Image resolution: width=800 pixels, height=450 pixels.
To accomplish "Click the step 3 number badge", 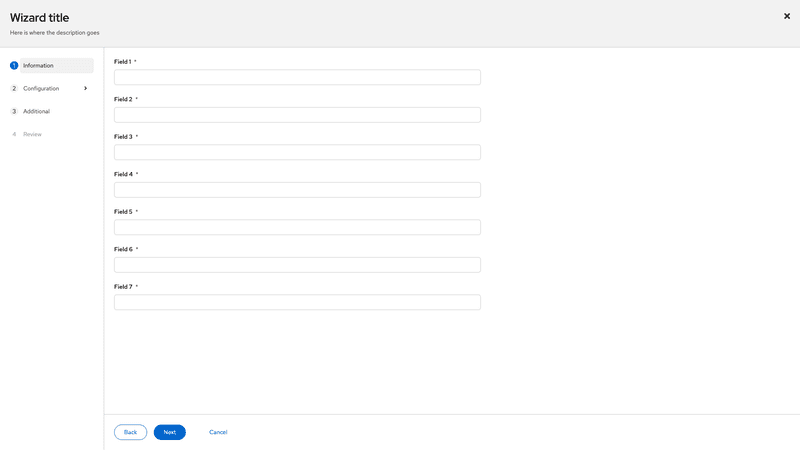I will pos(14,111).
